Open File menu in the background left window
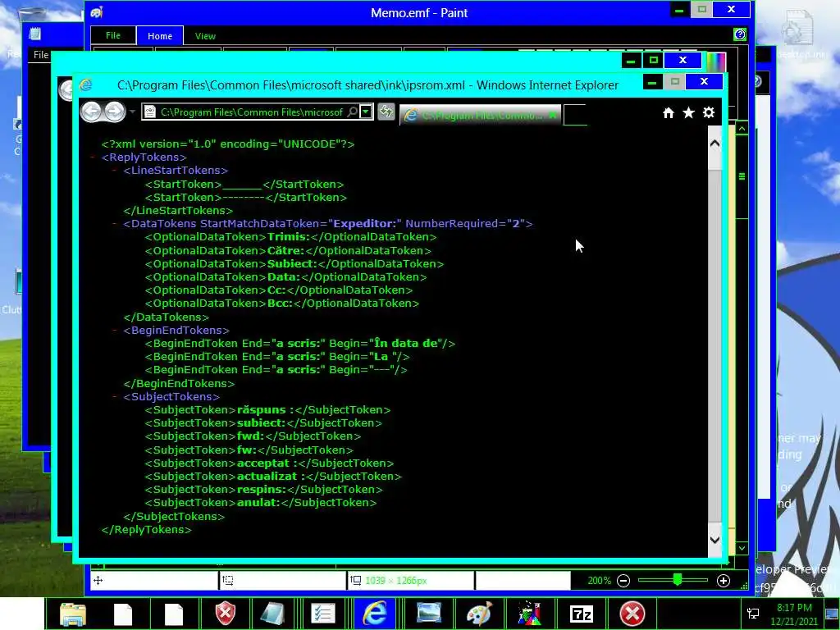 point(41,55)
